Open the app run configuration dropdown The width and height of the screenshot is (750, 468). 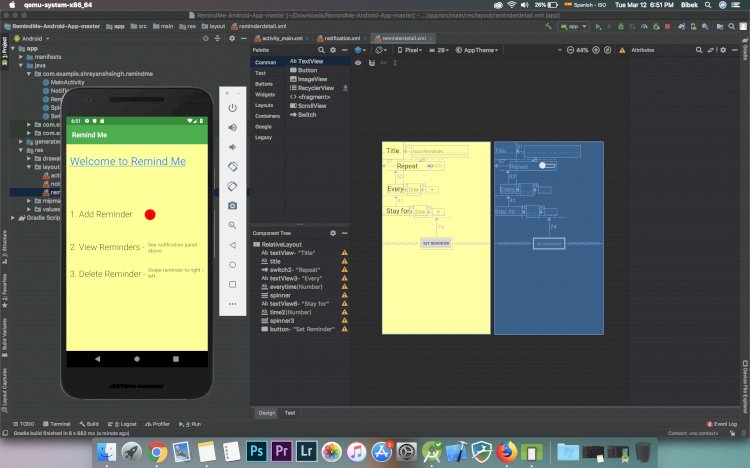click(x=574, y=27)
